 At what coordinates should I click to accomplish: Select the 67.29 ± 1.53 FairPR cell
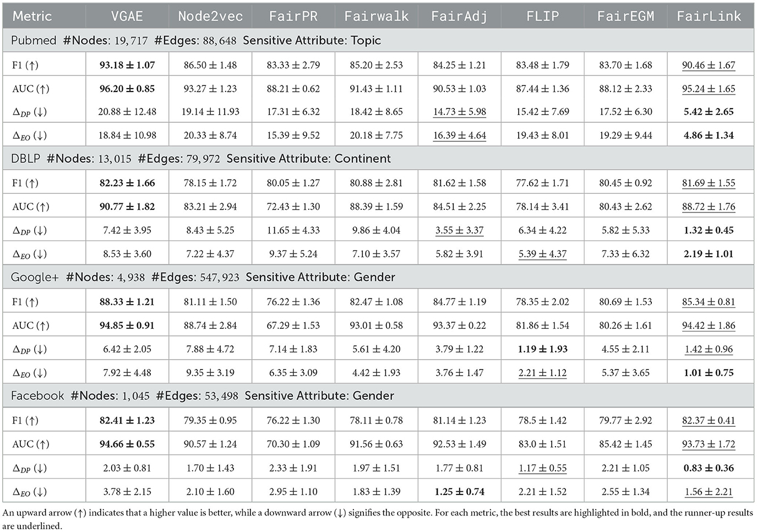[293, 325]
